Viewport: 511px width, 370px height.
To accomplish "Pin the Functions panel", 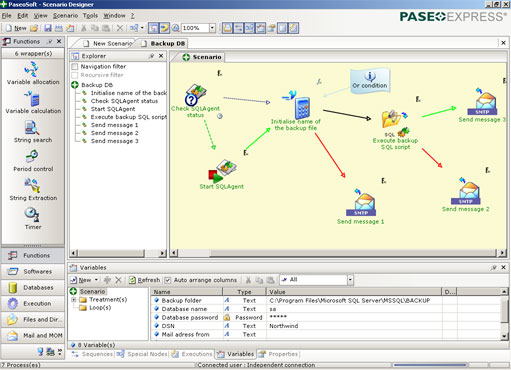I will coord(50,41).
